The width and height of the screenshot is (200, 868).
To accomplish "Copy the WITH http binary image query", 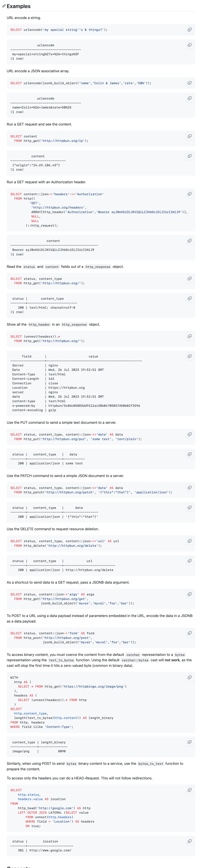I will point(190,677).
